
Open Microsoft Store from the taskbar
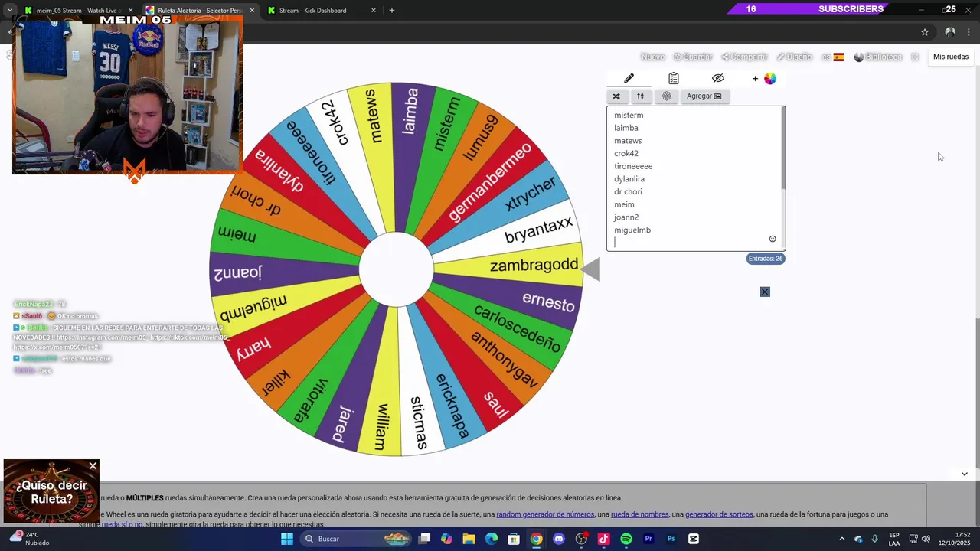click(514, 539)
